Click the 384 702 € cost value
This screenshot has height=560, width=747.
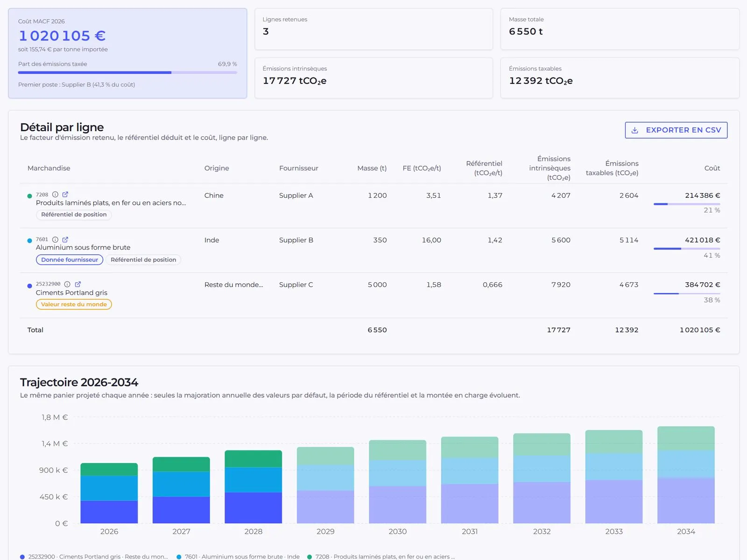tap(702, 285)
